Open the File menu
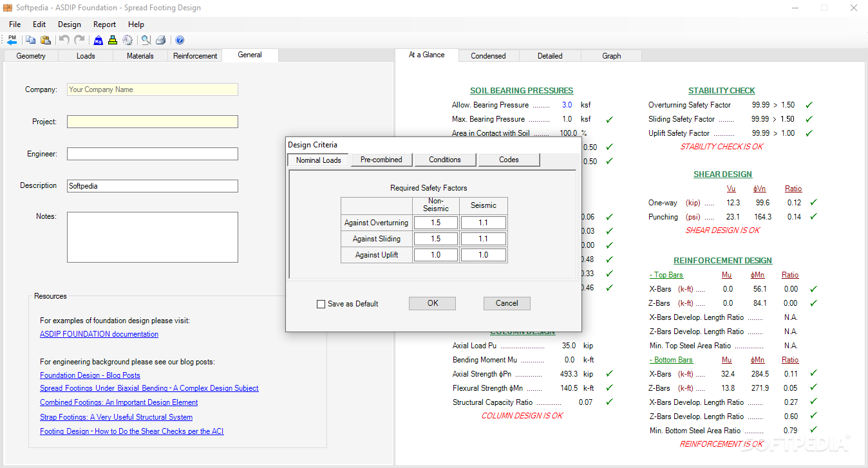Viewport: 868px width, 468px height. tap(15, 24)
